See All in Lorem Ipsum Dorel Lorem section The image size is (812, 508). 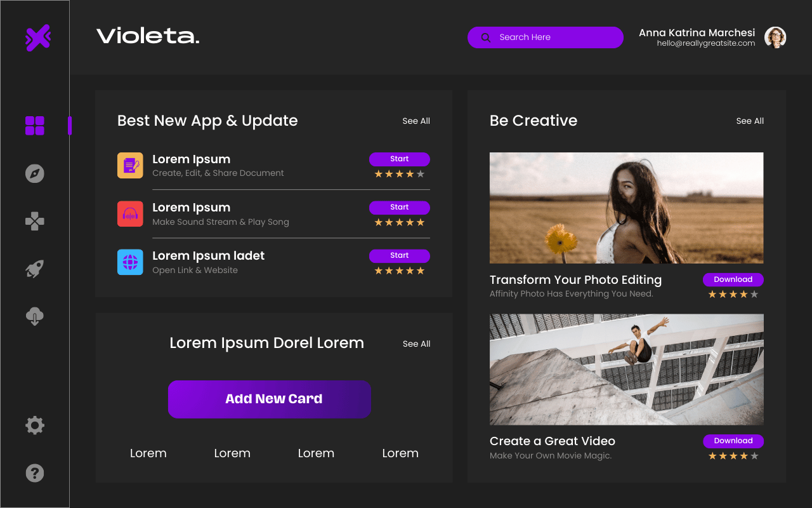coord(417,344)
